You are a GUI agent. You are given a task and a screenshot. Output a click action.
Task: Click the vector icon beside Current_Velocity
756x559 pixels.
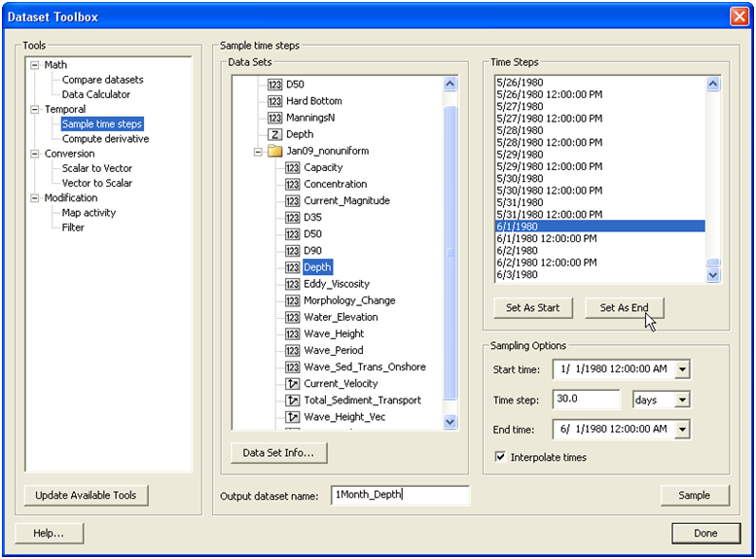[x=292, y=384]
